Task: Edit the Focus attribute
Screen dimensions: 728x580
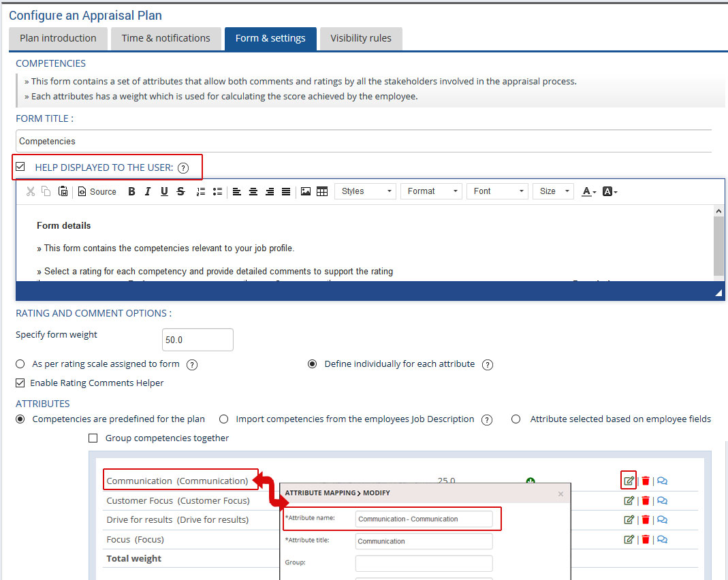Action: [629, 539]
